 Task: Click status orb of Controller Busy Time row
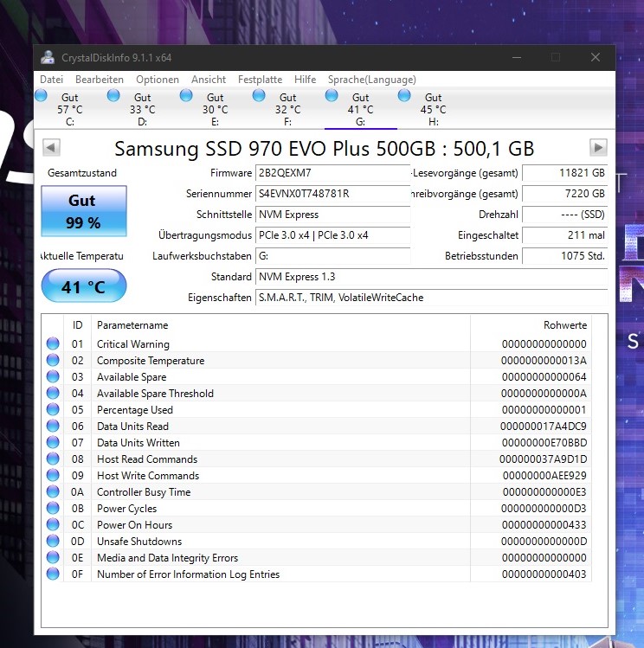53,491
